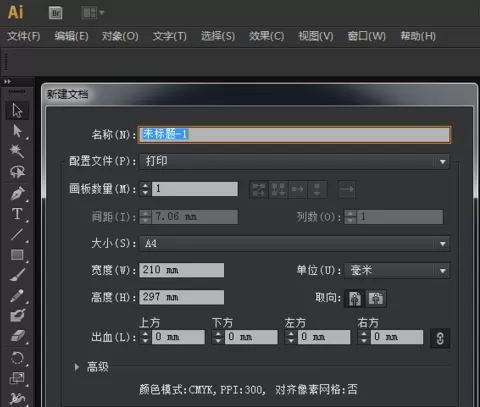This screenshot has height=407, width=480.
Task: Select the Pen tool
Action: click(x=17, y=193)
